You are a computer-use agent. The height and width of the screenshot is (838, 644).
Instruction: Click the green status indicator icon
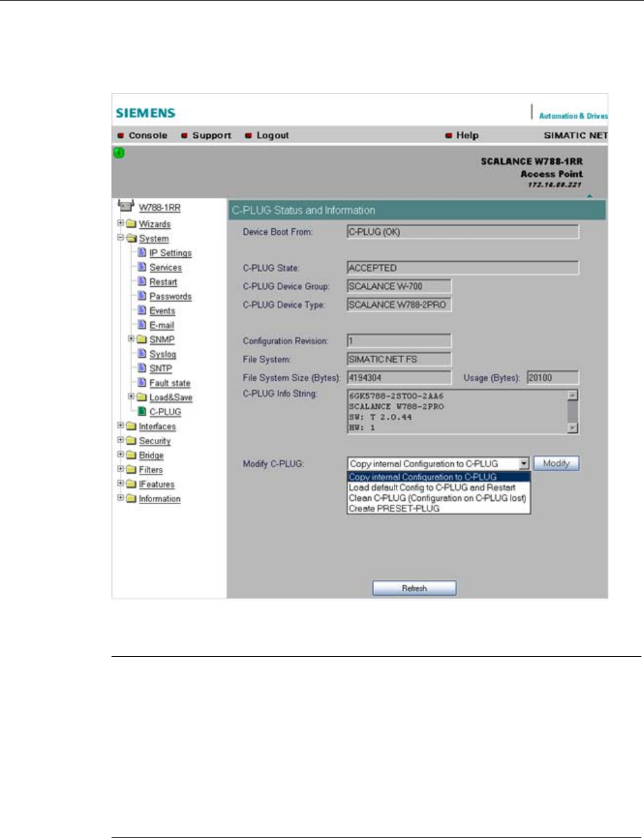[x=119, y=153]
